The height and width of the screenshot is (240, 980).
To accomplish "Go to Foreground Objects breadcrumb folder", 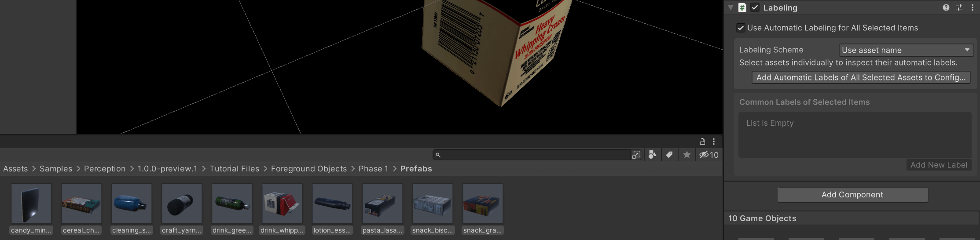I will point(309,169).
